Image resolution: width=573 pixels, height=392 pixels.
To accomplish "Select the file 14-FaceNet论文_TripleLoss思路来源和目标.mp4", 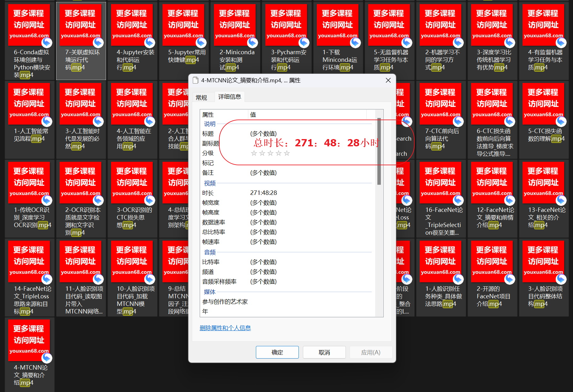I will 29,278.
